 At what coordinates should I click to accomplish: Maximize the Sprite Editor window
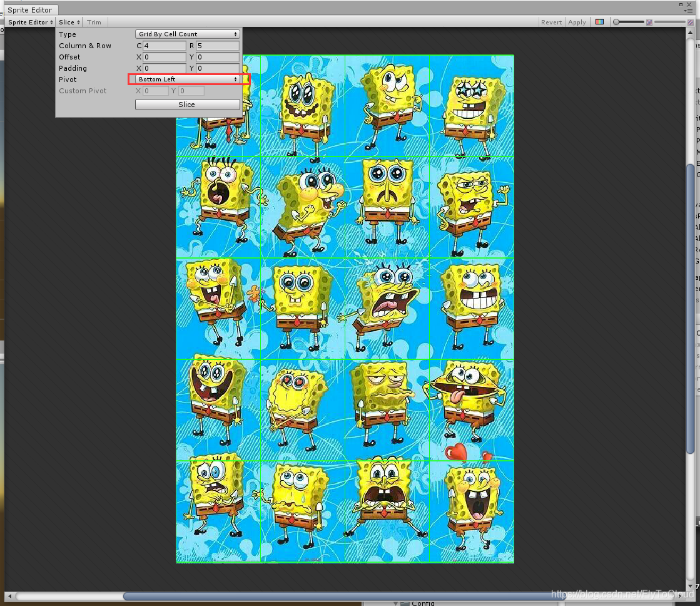[x=681, y=4]
